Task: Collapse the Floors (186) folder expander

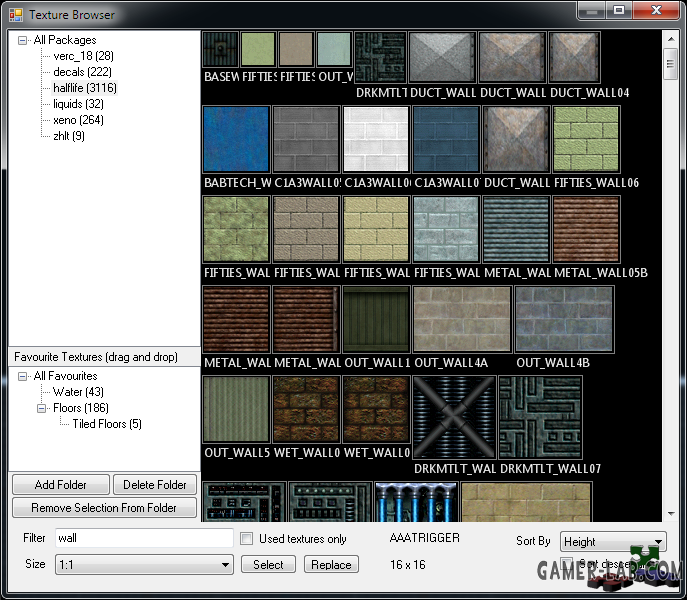Action: tap(42, 408)
